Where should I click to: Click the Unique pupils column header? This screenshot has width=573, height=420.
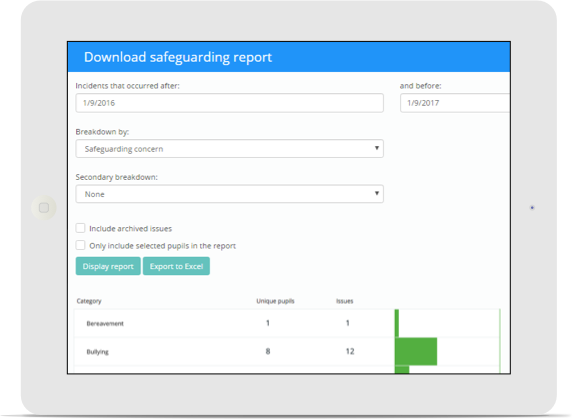point(275,301)
